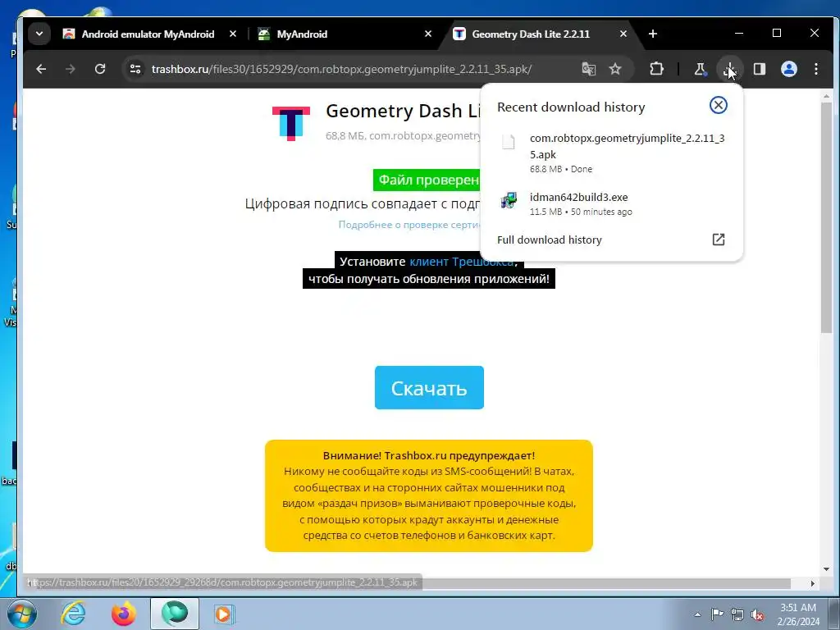This screenshot has height=630, width=840.
Task: Open Chrome Labs flask icon
Action: click(x=701, y=69)
